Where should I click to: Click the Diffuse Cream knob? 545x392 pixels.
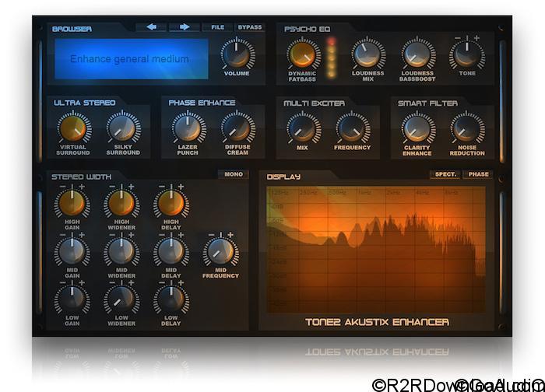pyautogui.click(x=237, y=128)
